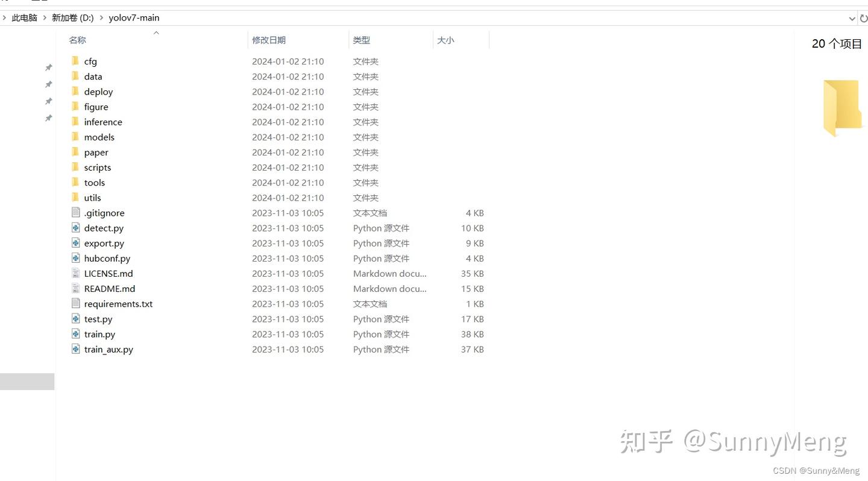The image size is (868, 481).
Task: Unpin the last pinned quick access item
Action: [x=48, y=118]
